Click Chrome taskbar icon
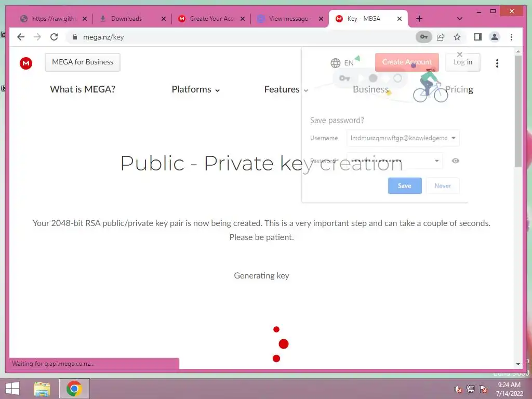The image size is (532, 399). 74,389
